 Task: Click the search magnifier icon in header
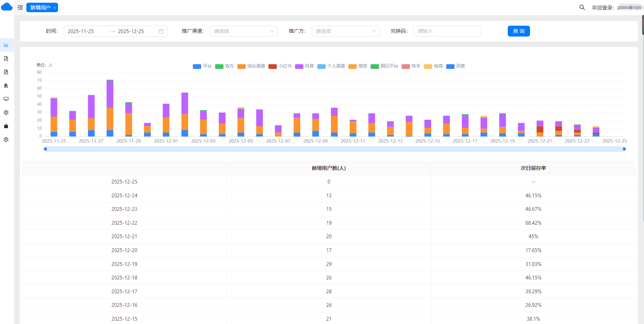(x=582, y=7)
